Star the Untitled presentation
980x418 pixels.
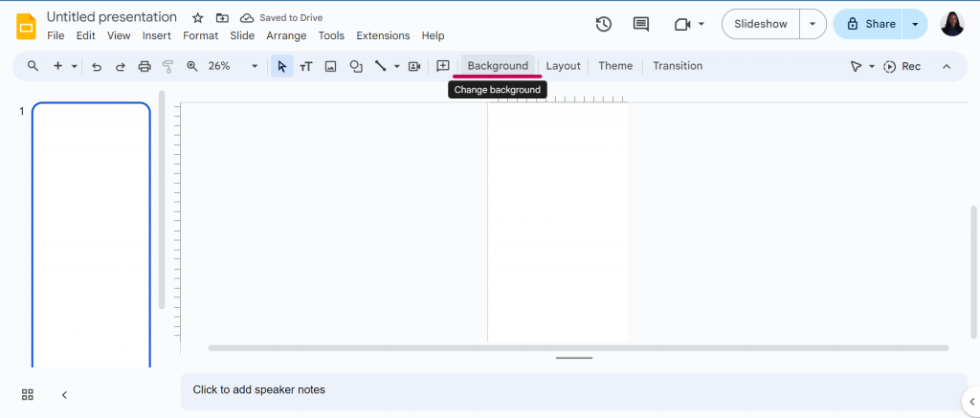(197, 18)
